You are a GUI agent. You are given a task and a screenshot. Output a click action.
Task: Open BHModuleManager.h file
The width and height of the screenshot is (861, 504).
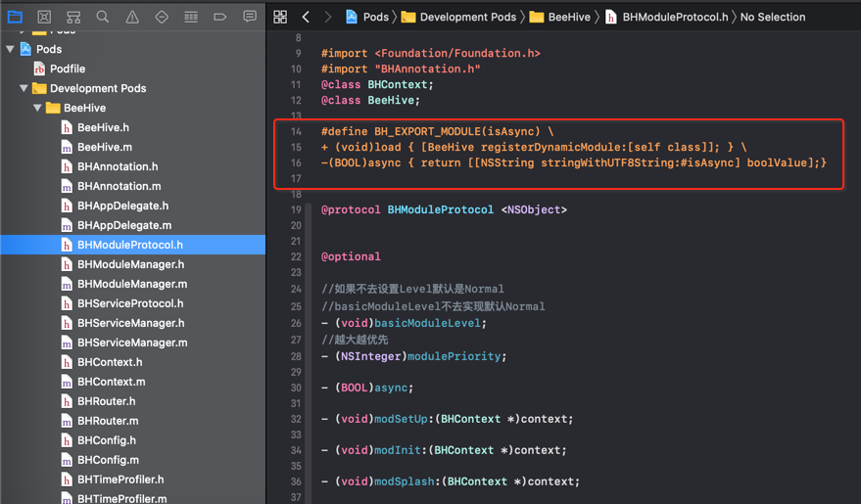coord(130,264)
